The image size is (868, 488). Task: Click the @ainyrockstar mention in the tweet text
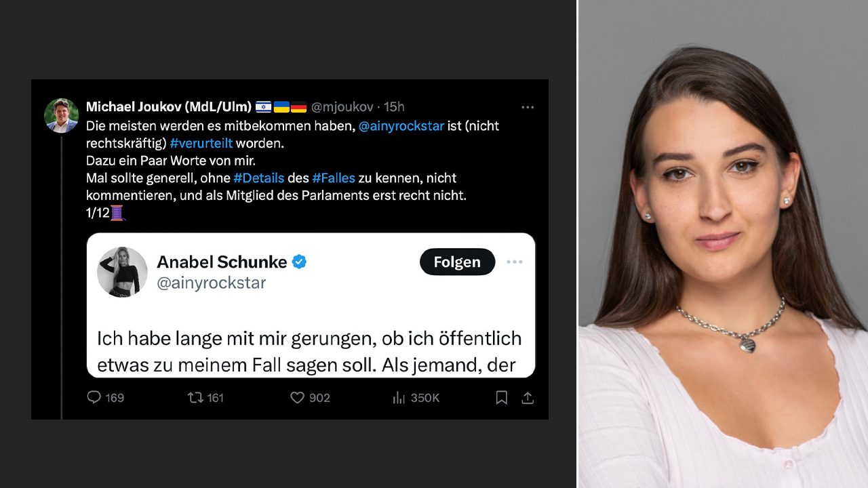tap(402, 126)
